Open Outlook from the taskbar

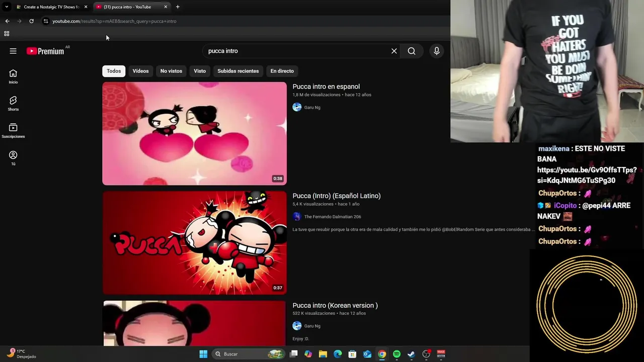coord(367,354)
